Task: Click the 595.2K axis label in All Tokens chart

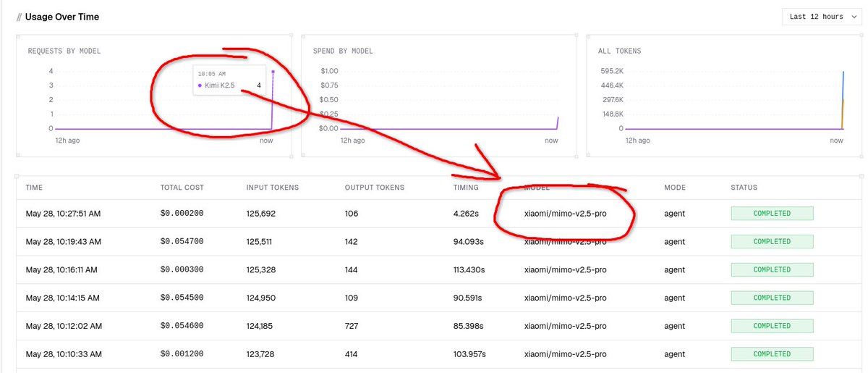Action: pyautogui.click(x=611, y=71)
